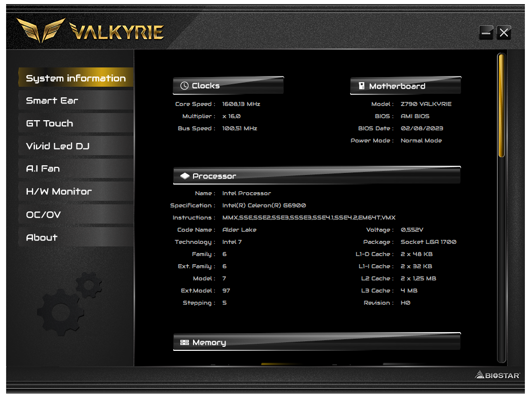Image resolution: width=532 pixels, height=397 pixels.
Task: Click the Valkyrie wings logo
Action: click(41, 30)
